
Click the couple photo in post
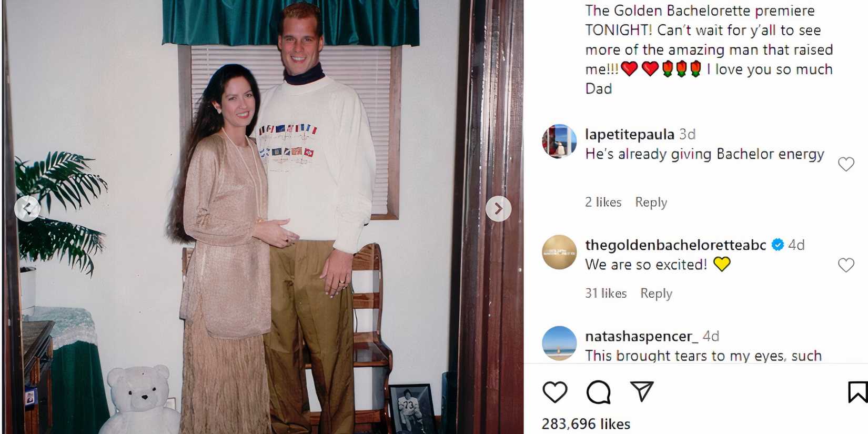(x=261, y=217)
